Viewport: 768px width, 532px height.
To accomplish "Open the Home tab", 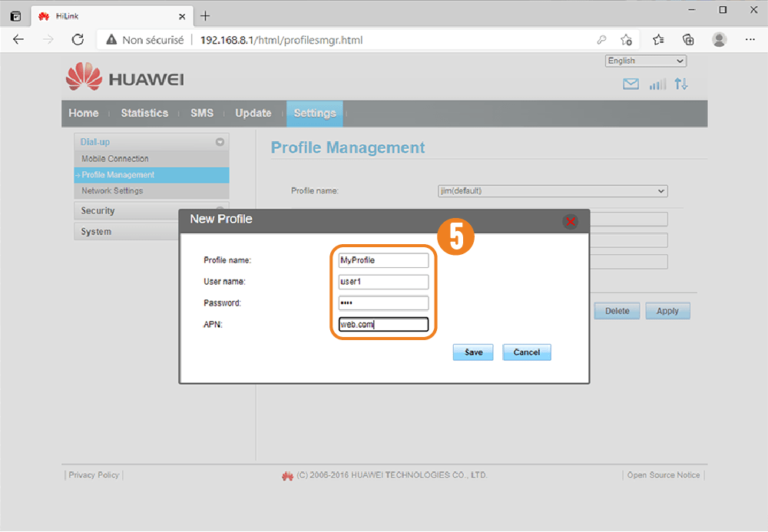I will pos(83,113).
